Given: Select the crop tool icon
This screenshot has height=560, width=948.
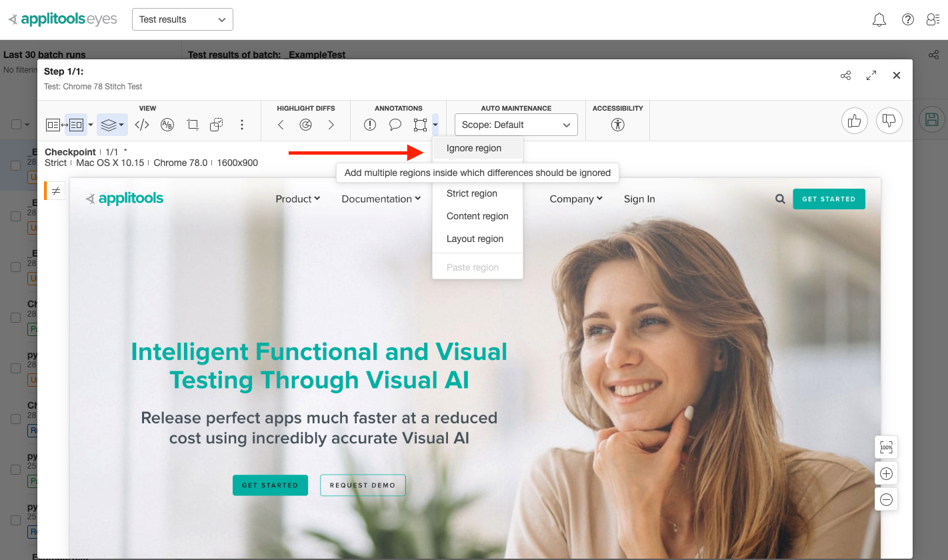Looking at the screenshot, I should pyautogui.click(x=193, y=125).
